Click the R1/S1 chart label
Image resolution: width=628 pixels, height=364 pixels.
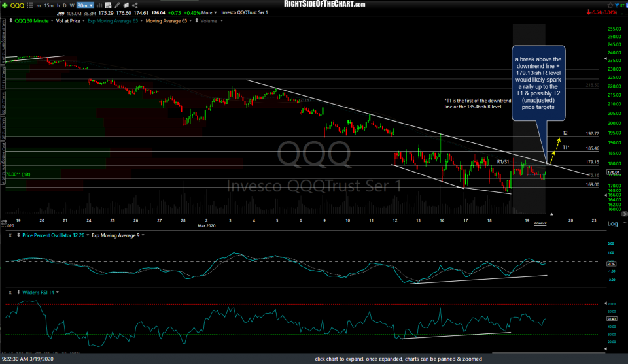click(x=503, y=161)
